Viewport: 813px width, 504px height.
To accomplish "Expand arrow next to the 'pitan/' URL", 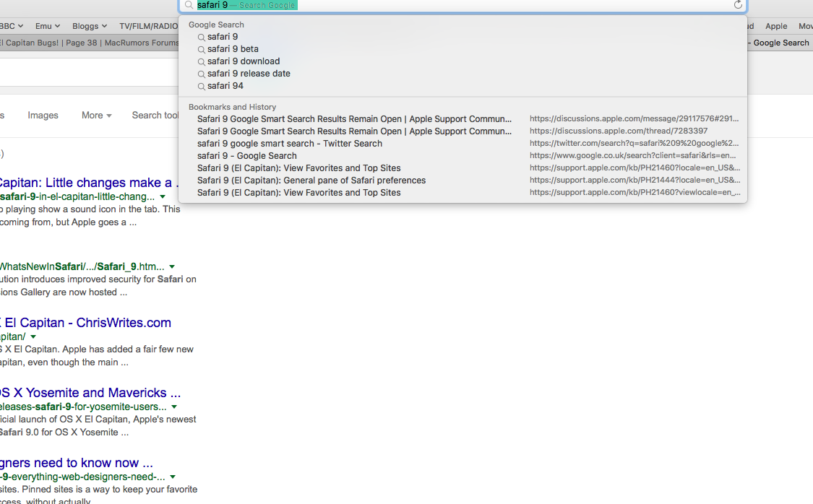I will [33, 336].
